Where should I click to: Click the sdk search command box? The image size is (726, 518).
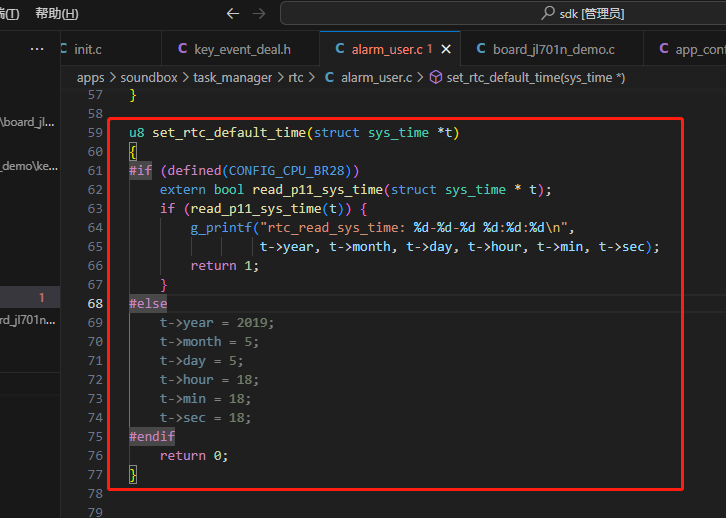503,13
